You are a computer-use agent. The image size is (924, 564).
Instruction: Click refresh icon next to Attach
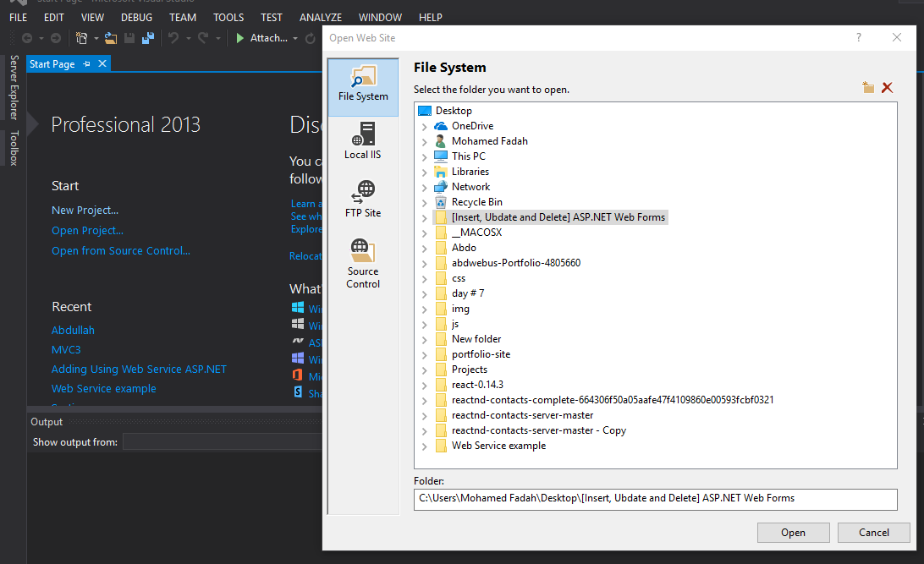(310, 38)
